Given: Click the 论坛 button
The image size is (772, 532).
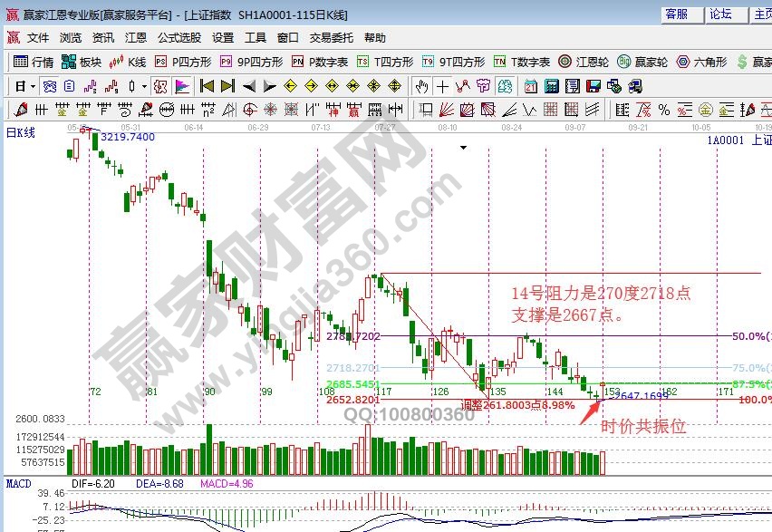Looking at the screenshot, I should (x=720, y=15).
